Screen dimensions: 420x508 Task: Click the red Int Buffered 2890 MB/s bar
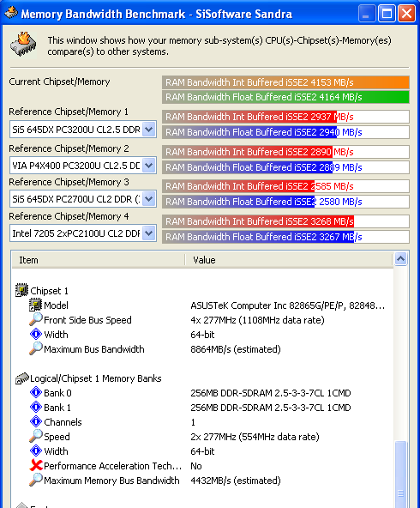[x=285, y=152]
